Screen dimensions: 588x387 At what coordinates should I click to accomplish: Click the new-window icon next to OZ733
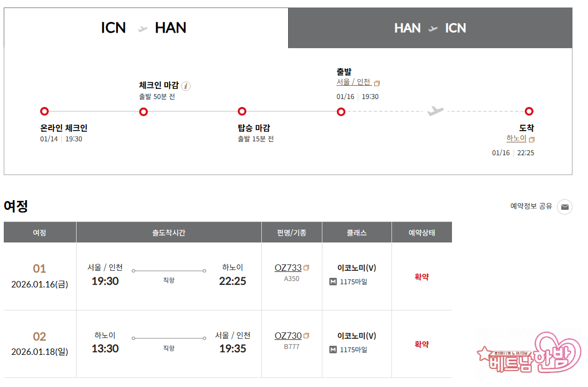click(307, 268)
